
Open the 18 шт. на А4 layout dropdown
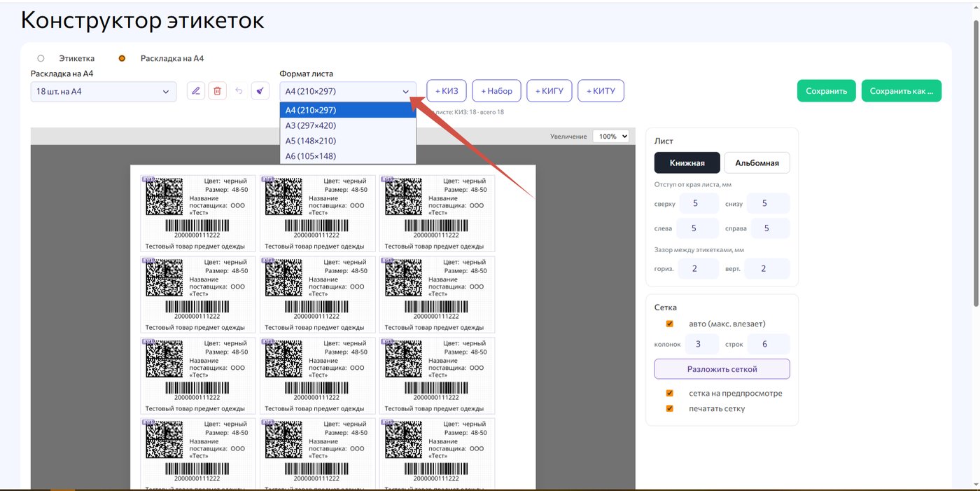pyautogui.click(x=104, y=92)
